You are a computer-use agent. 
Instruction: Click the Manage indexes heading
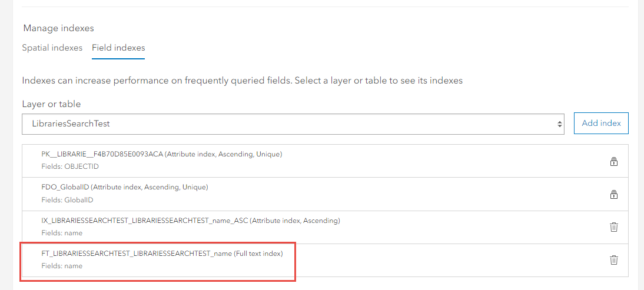click(x=58, y=28)
